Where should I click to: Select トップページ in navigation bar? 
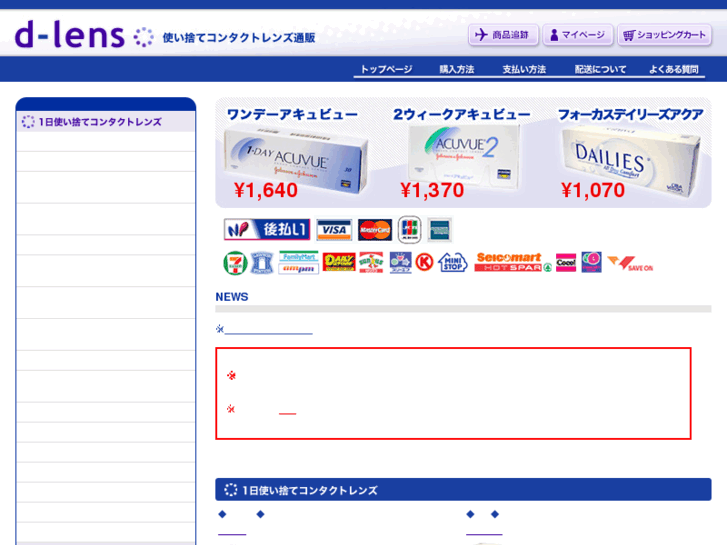386,69
